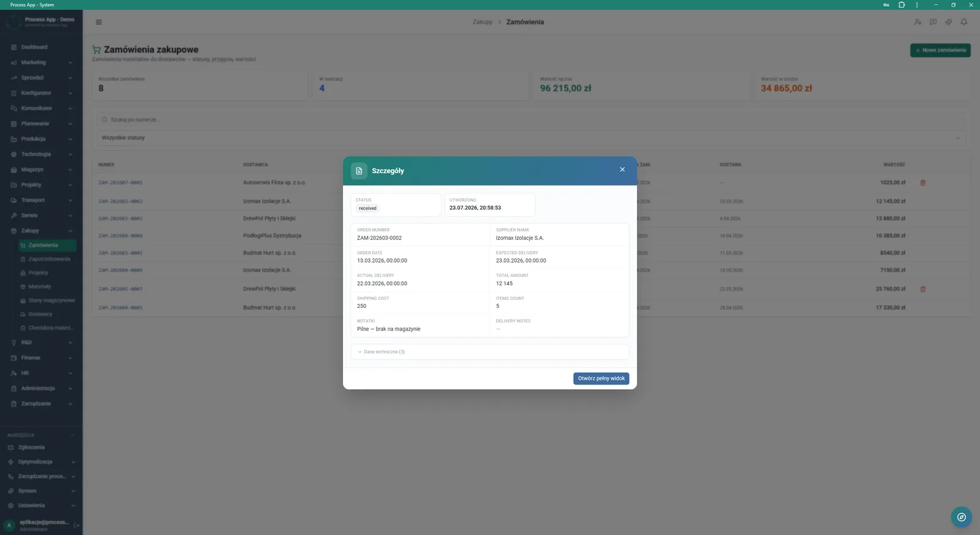Viewport: 980px width, 535px height.
Task: Click the user avatar letter A
Action: point(9,525)
